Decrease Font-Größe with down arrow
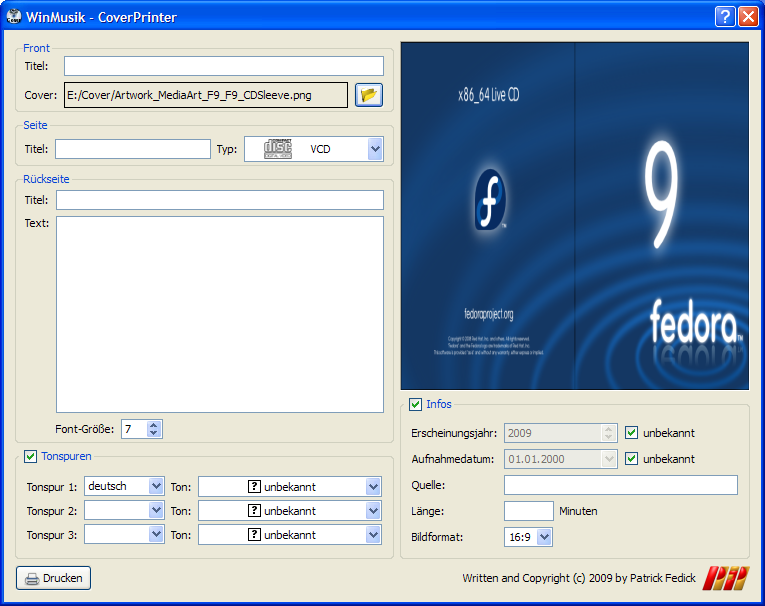The height and width of the screenshot is (606, 765). click(x=154, y=433)
